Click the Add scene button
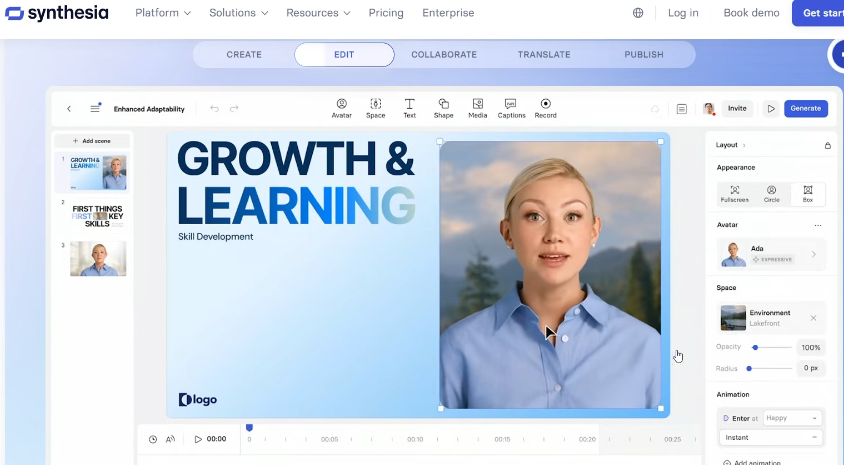Viewport: 844px width, 465px height. click(x=92, y=141)
